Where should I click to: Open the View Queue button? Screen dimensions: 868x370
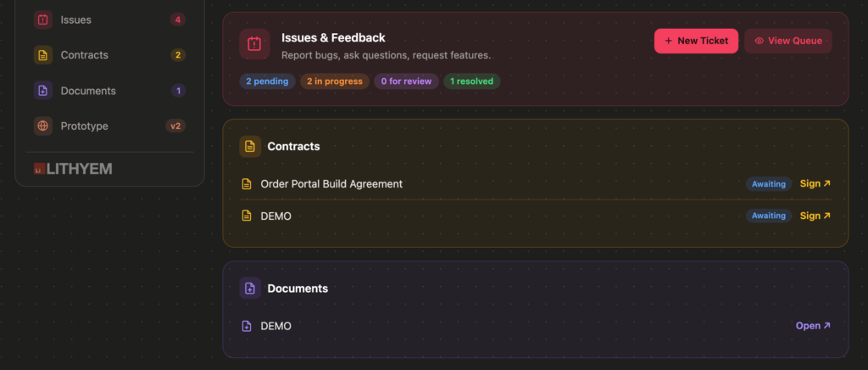pyautogui.click(x=788, y=41)
